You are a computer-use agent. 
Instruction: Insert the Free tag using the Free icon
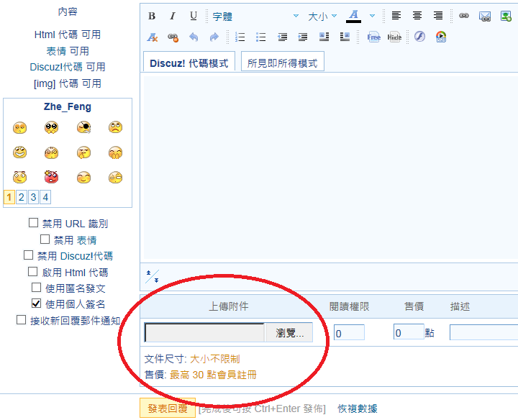pos(373,37)
